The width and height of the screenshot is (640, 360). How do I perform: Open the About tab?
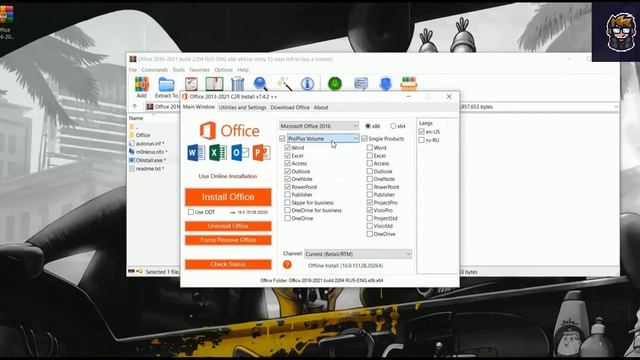pos(321,107)
